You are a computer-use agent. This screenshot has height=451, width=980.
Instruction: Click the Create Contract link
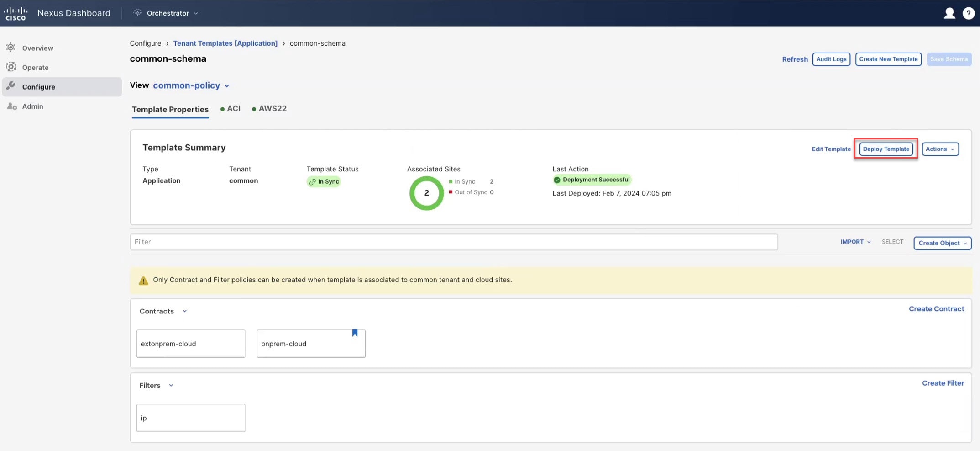[x=936, y=309]
